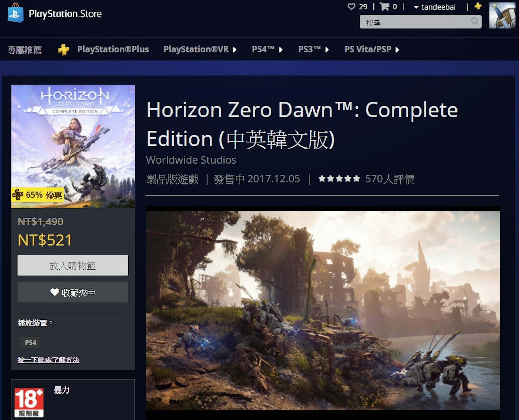Click the 發售中 2017.12.05 release date
Image resolution: width=519 pixels, height=420 pixels.
click(257, 179)
